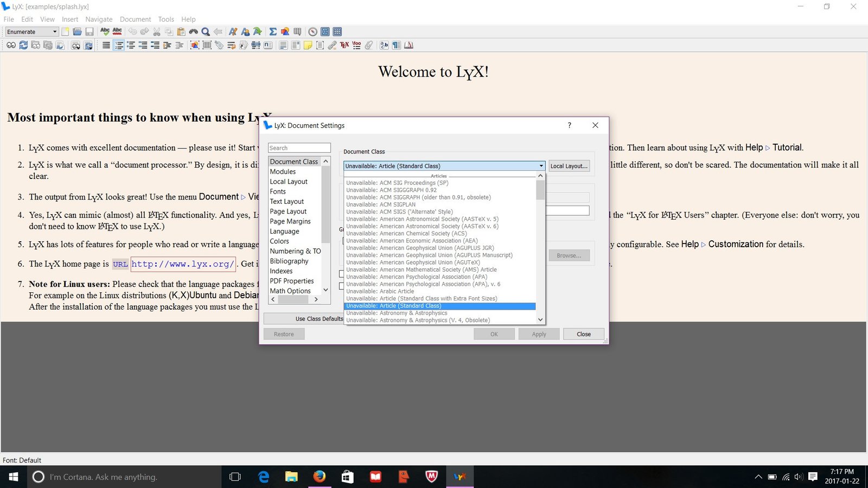The height and width of the screenshot is (488, 868).
Task: Toggle emphasis text style icon
Action: coord(233,31)
